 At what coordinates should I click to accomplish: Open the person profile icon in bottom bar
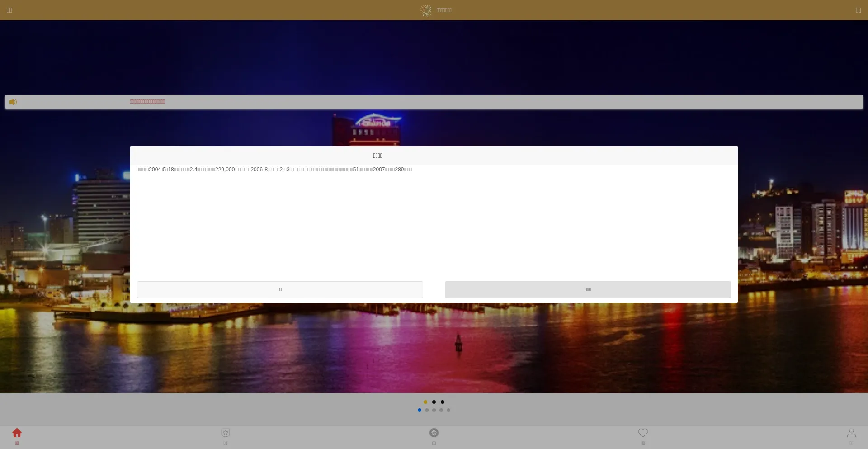tap(851, 433)
